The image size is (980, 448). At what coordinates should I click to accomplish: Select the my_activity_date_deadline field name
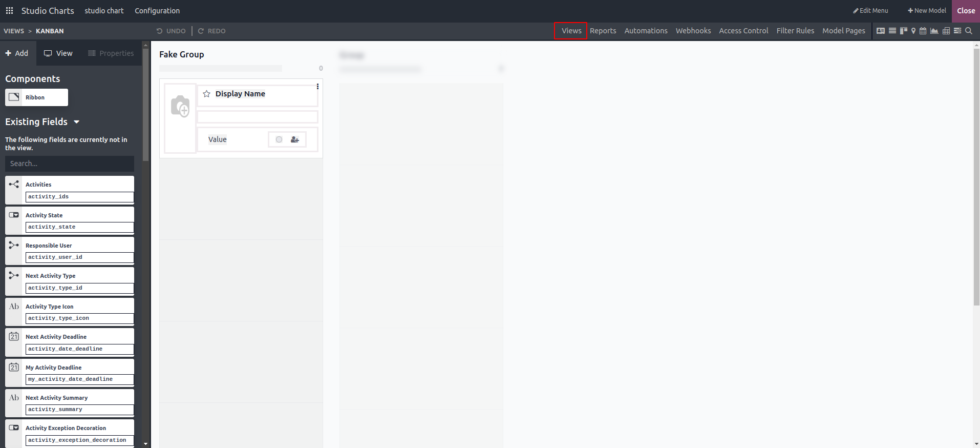(x=79, y=379)
